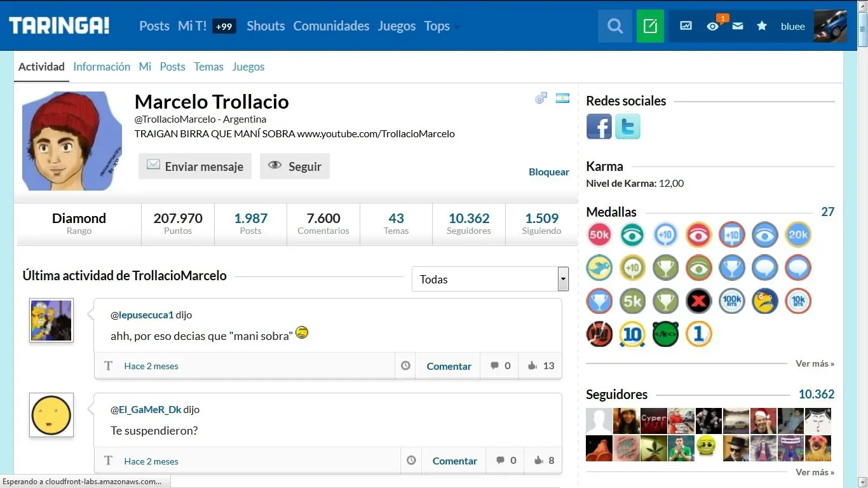Click the male gender icon on profile
This screenshot has height=488, width=868.
tap(541, 98)
